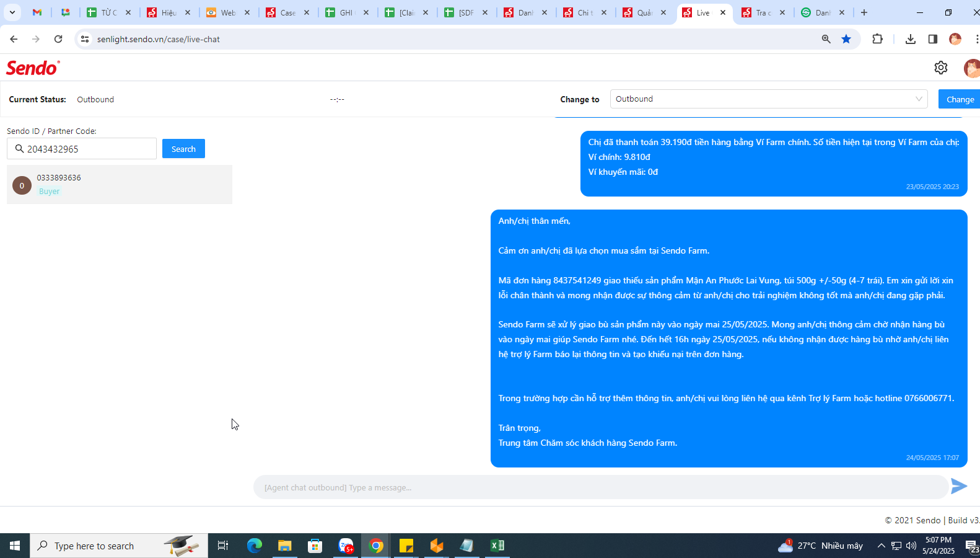Send message with paper plane icon

(959, 487)
